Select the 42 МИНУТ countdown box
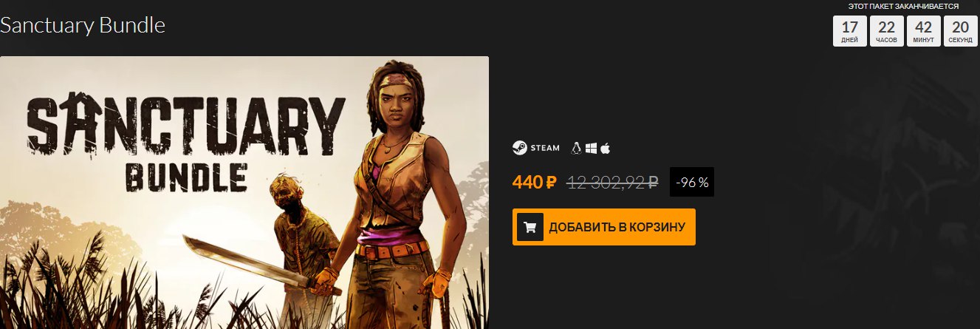This screenshot has width=980, height=329. (923, 31)
